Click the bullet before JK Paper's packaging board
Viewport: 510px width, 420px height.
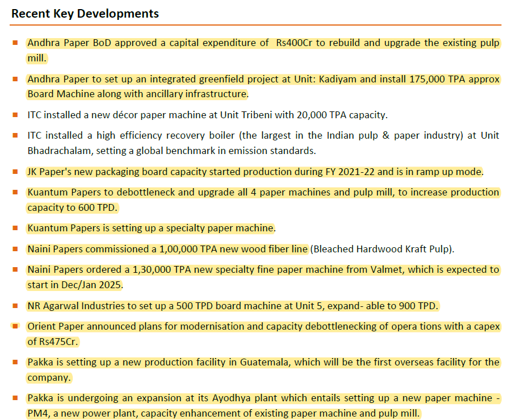(15, 172)
